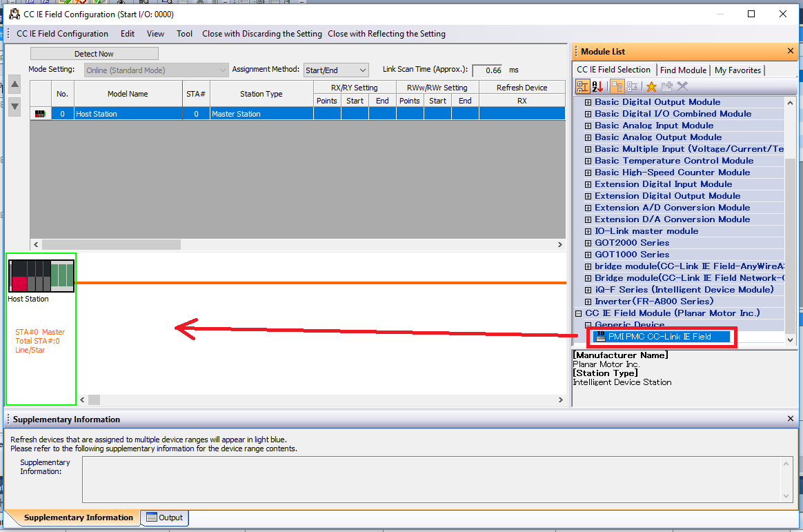Expand the Basic Analog Input Module category

[588, 126]
